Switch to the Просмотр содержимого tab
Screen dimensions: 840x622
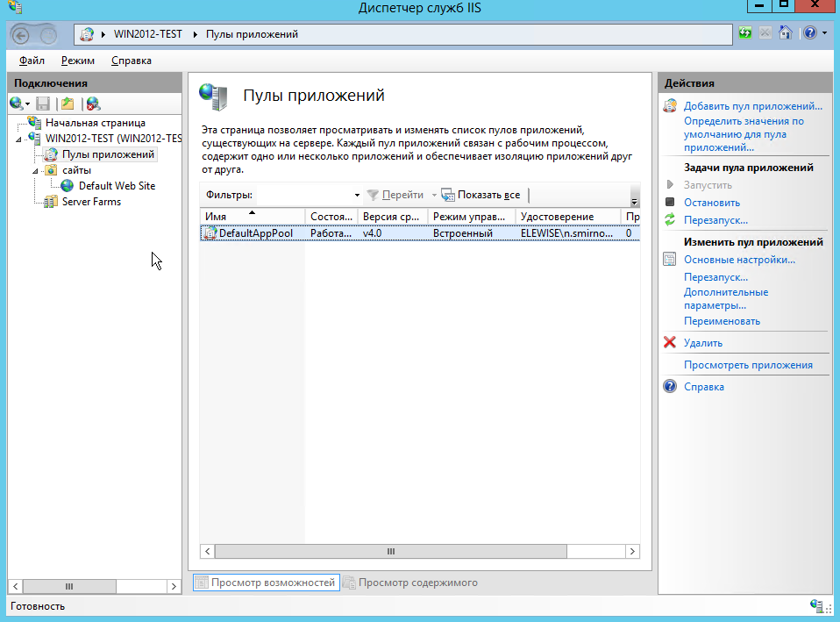pyautogui.click(x=417, y=583)
